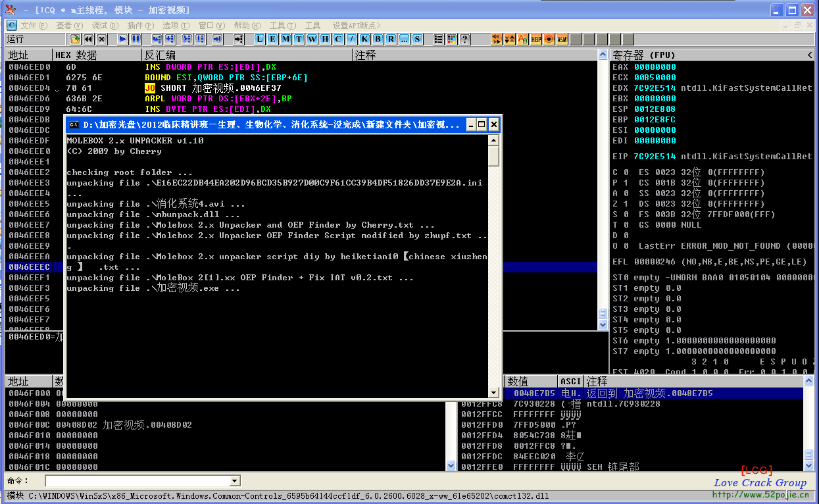Open the Breakpoints window (B icon)
The width and height of the screenshot is (819, 504).
coord(378,39)
